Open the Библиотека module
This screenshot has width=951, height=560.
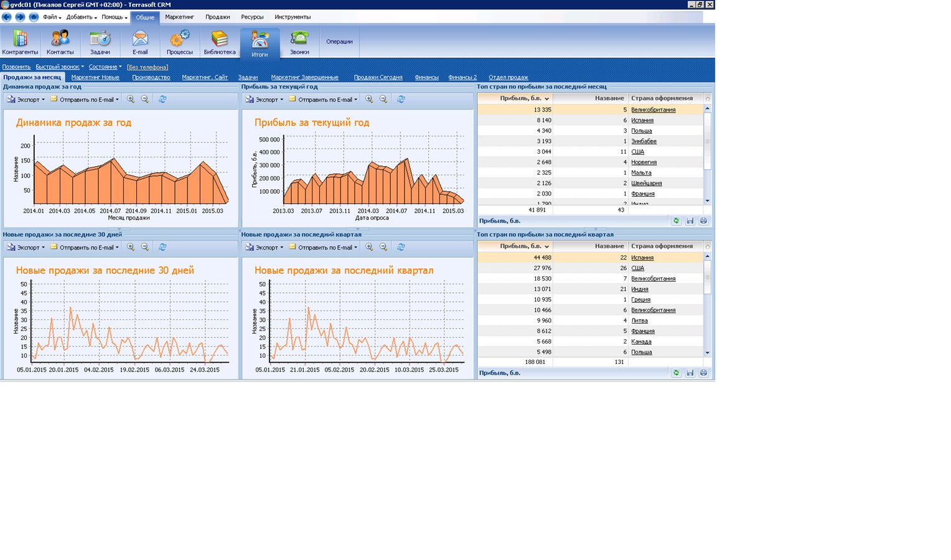(x=219, y=42)
